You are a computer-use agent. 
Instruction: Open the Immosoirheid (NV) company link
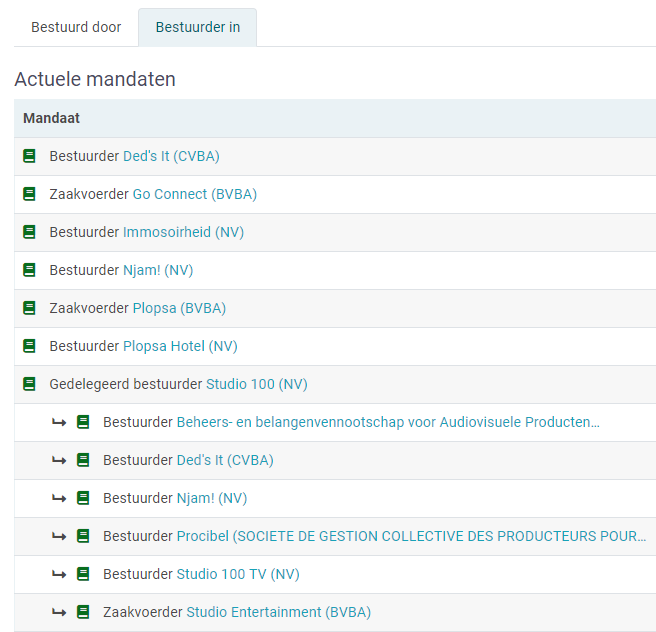click(183, 232)
